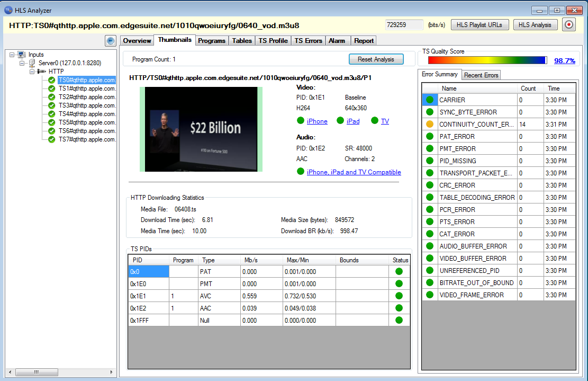
Task: Open the Programs tab
Action: [212, 41]
